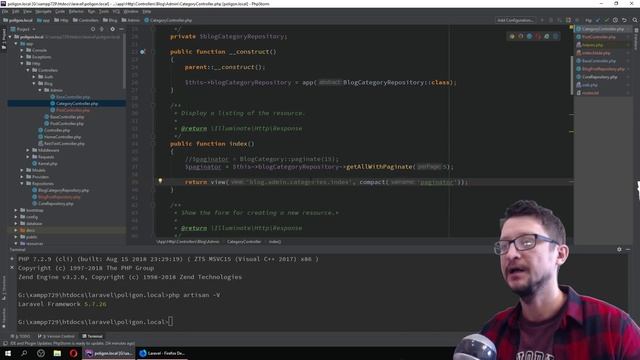Open the Refactor menu
The width and height of the screenshot is (640, 360).
[x=76, y=11]
